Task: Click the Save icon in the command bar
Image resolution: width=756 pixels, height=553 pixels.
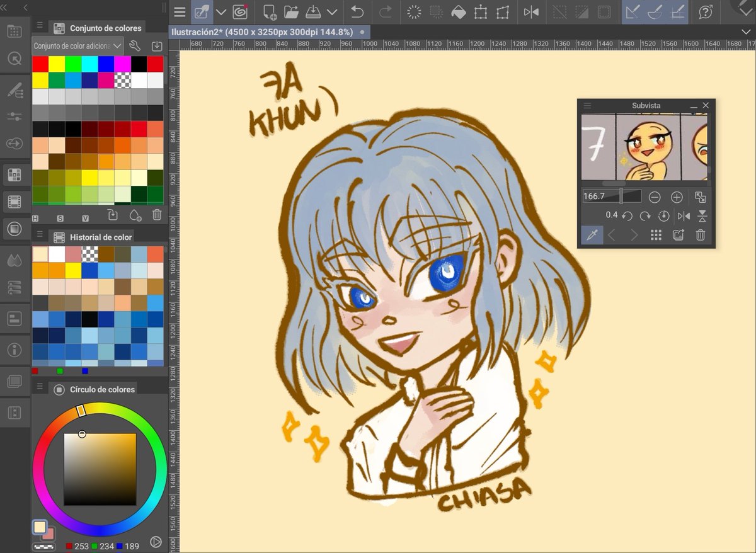Action: pos(313,12)
